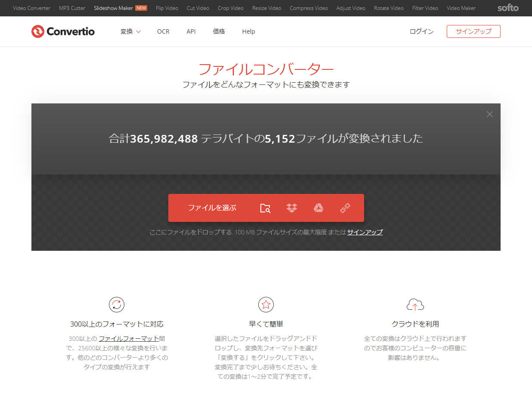Click the サインアップ link below upload button
This screenshot has height=399, width=532.
365,232
